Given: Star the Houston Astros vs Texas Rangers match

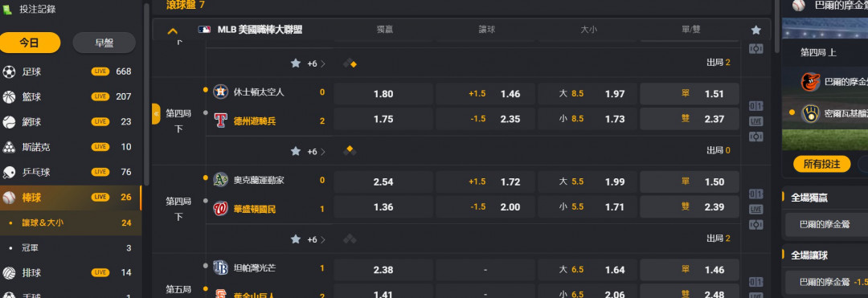Looking at the screenshot, I should pyautogui.click(x=296, y=151).
